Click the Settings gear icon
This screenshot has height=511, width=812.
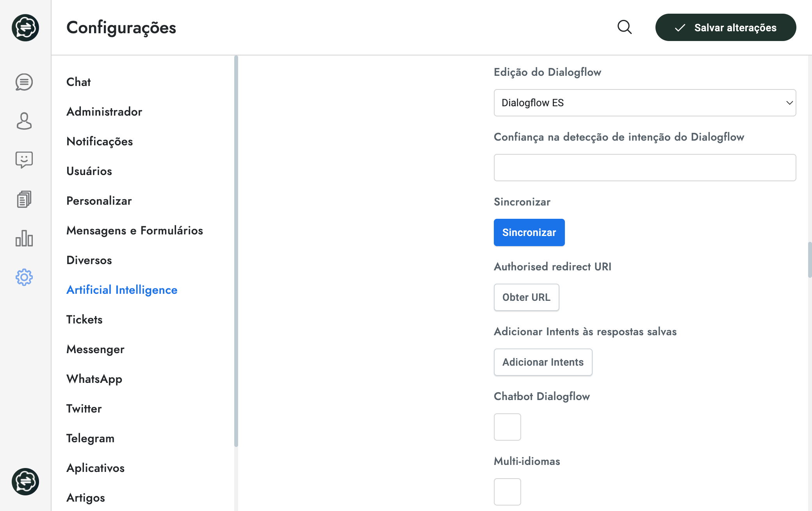pos(24,277)
